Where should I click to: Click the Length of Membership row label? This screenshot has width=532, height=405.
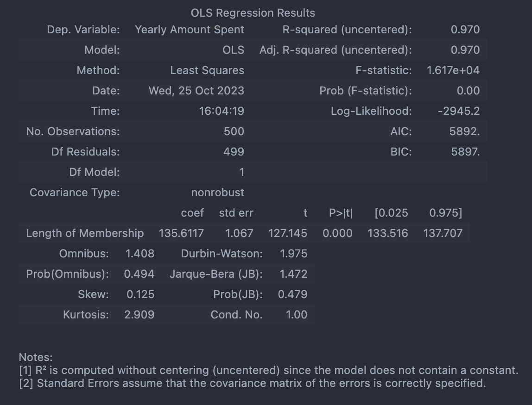pyautogui.click(x=85, y=233)
